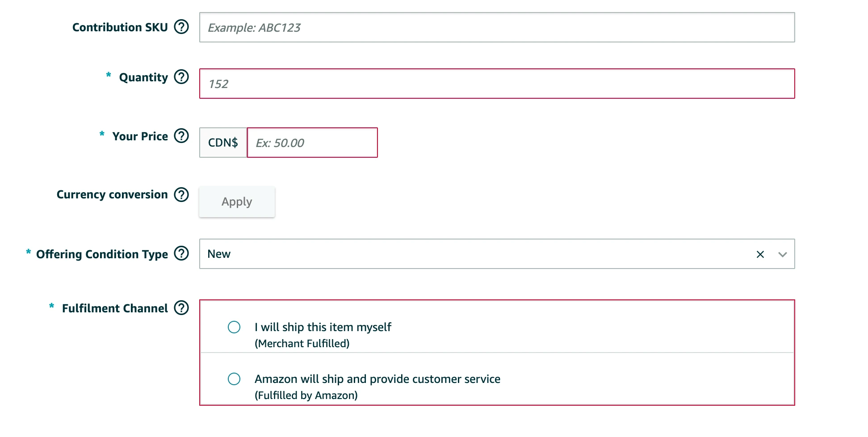Click the 'Quantity' field label text
The image size is (868, 437).
[143, 77]
